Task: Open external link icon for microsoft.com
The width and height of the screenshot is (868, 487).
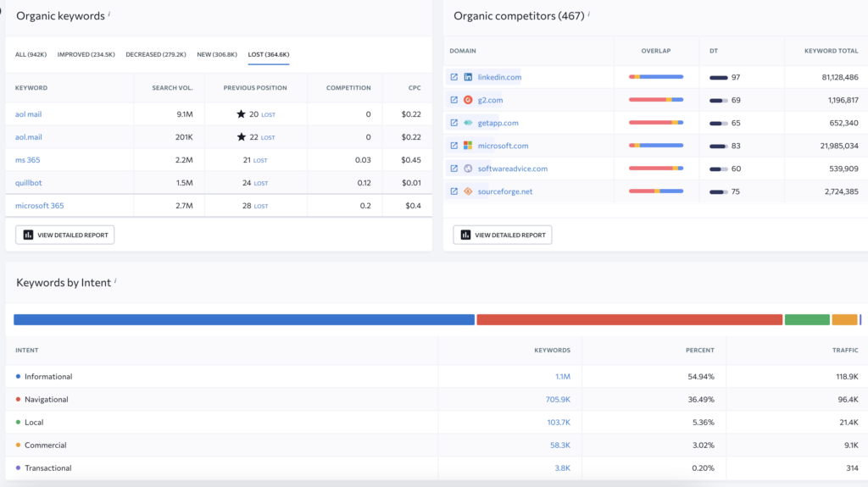Action: click(454, 146)
